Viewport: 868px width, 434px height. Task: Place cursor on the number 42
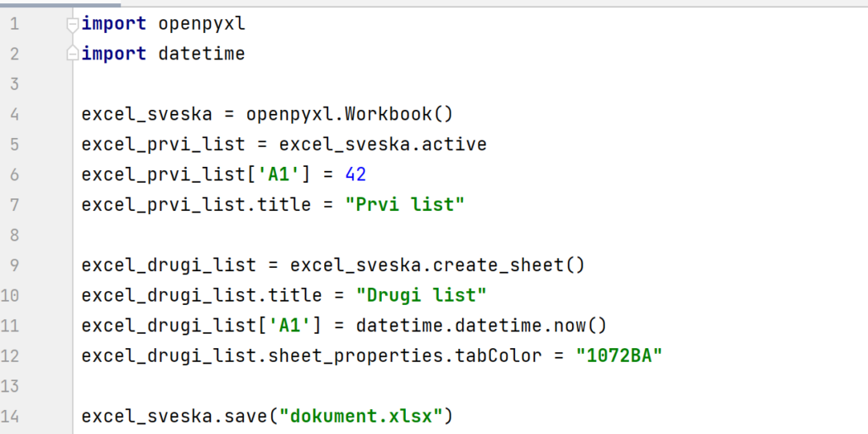coord(355,174)
